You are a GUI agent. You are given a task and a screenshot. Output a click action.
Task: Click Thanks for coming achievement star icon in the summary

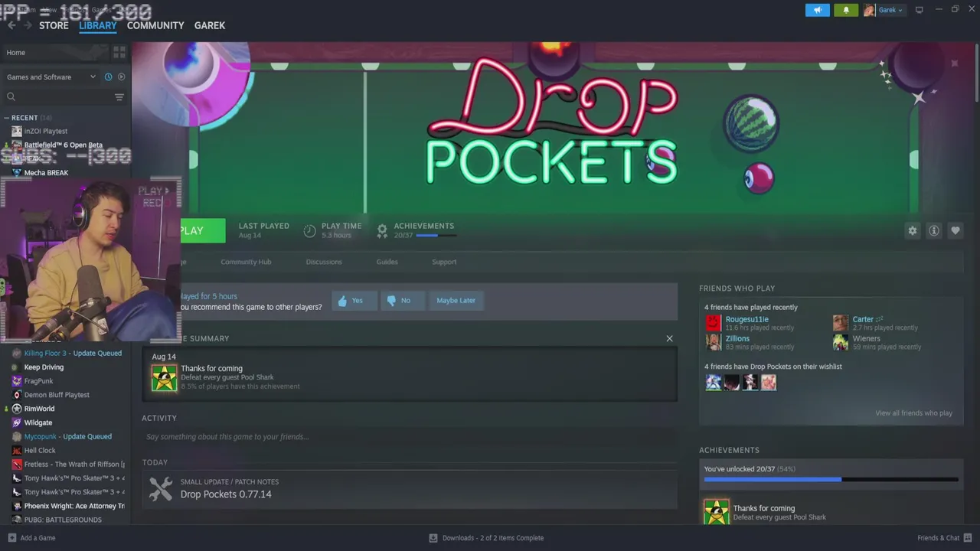tap(164, 377)
